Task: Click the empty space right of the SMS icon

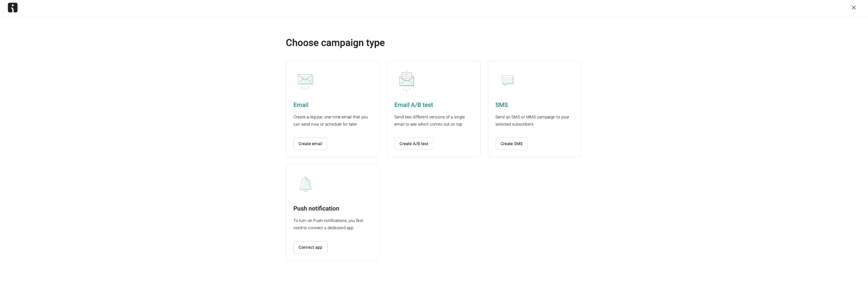Action: [x=547, y=80]
